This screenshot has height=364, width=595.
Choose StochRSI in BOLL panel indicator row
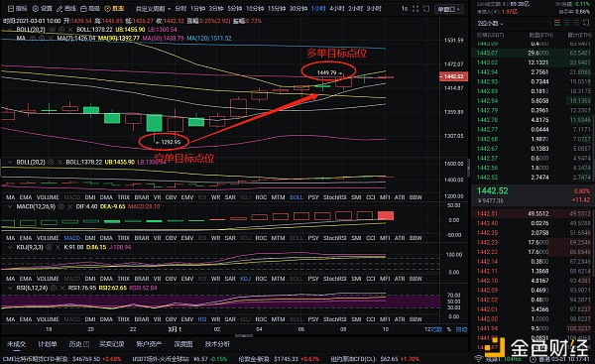334,197
